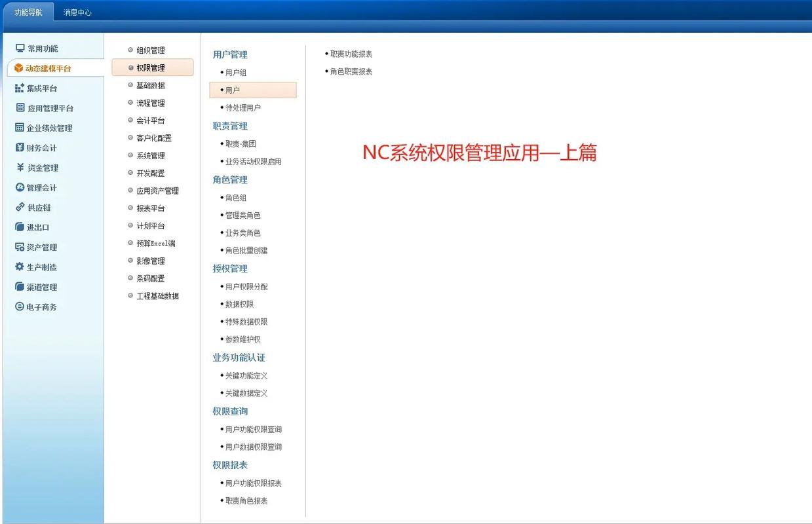Open the 业务活动权限启用 link

point(253,161)
